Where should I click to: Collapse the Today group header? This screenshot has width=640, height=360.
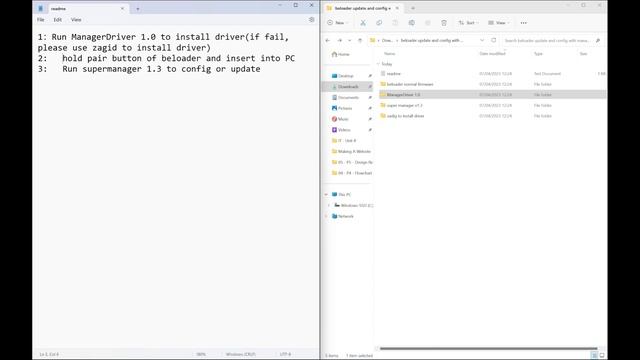378,64
